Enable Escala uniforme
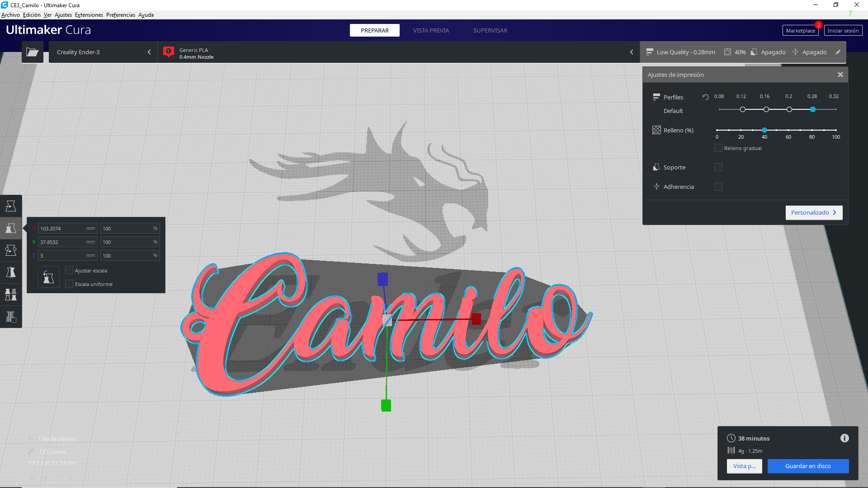This screenshot has width=868, height=488. tap(69, 284)
